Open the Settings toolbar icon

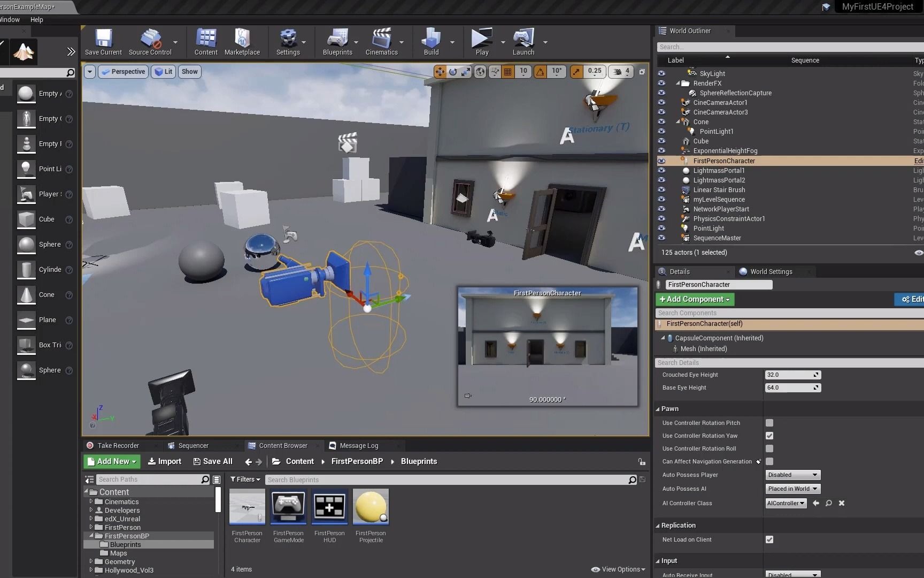point(288,42)
